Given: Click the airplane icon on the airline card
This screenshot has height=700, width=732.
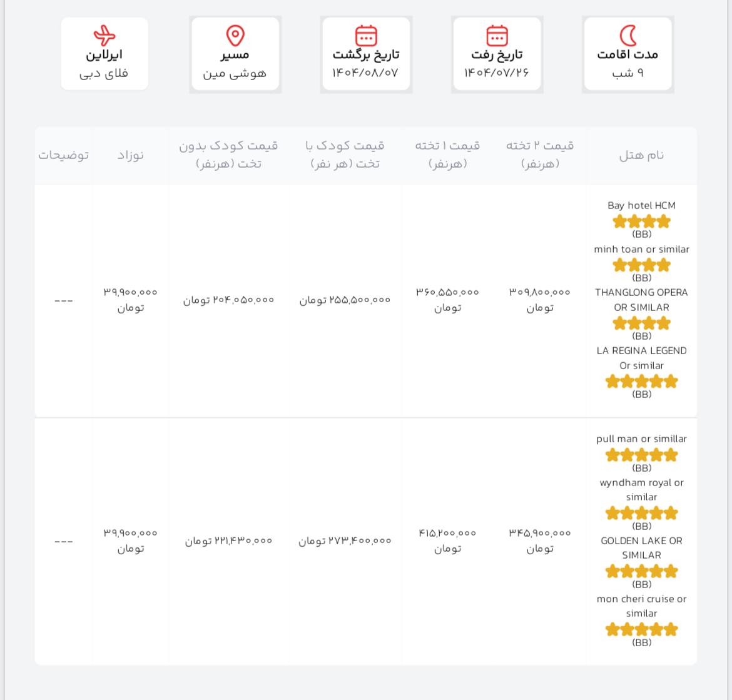Looking at the screenshot, I should tap(104, 36).
